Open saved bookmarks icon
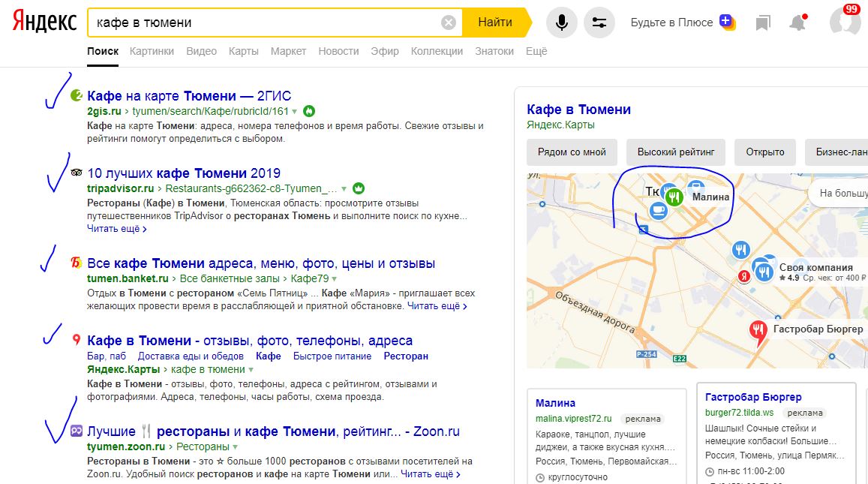868x484 pixels. pos(763,23)
